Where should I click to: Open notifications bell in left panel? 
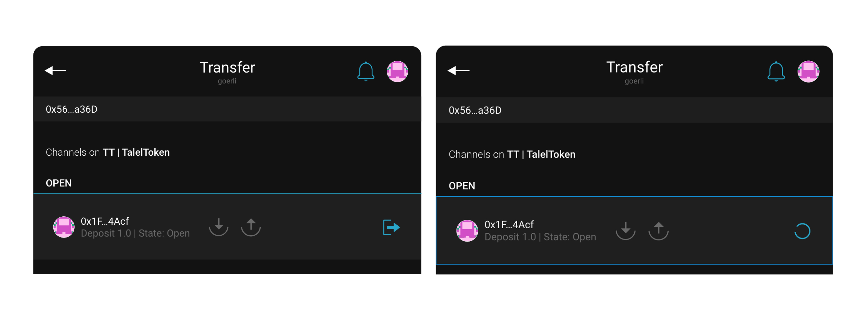coord(366,71)
